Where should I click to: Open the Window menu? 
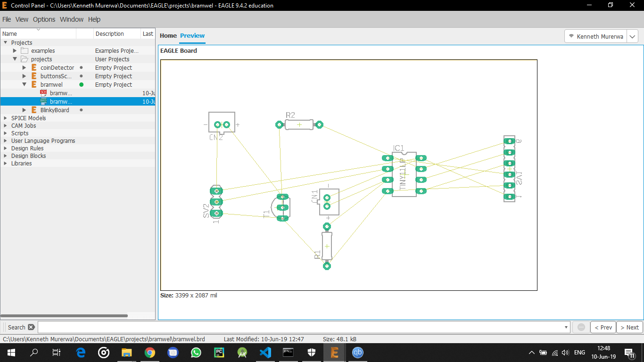72,19
